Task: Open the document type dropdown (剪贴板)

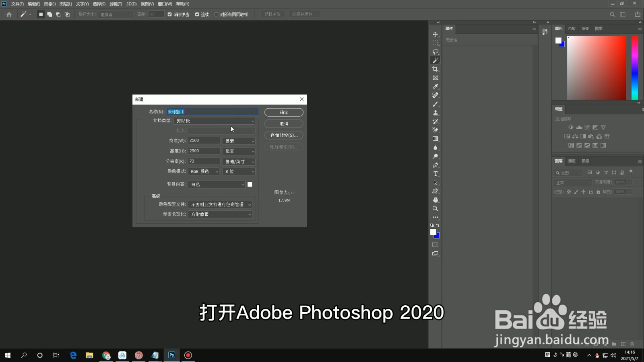Action: click(x=215, y=121)
